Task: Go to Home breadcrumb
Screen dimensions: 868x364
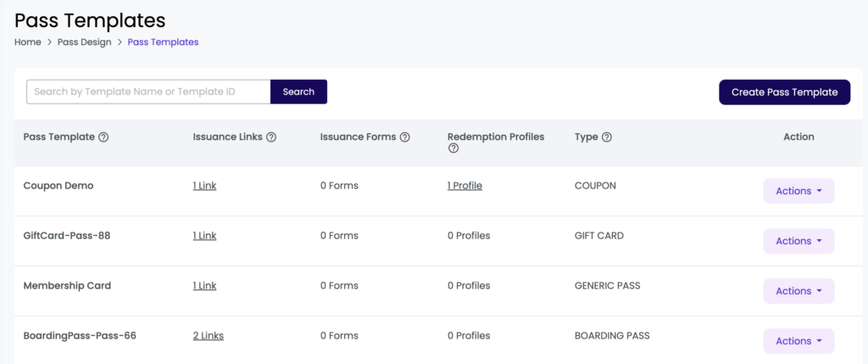Action: [28, 42]
